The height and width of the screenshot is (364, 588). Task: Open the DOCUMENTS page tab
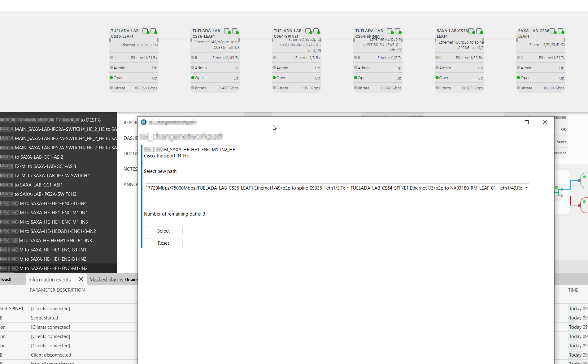tap(130, 154)
